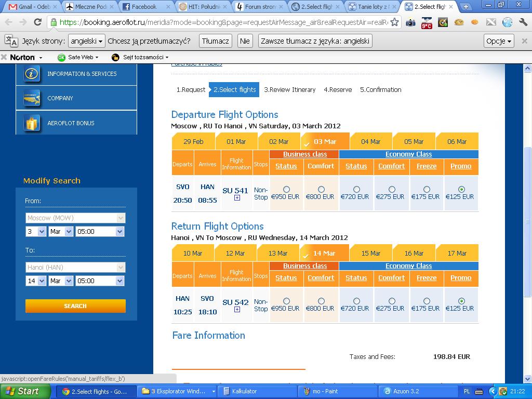
Task: Open the Chrome wrench settings menu
Action: pyautogui.click(x=523, y=22)
